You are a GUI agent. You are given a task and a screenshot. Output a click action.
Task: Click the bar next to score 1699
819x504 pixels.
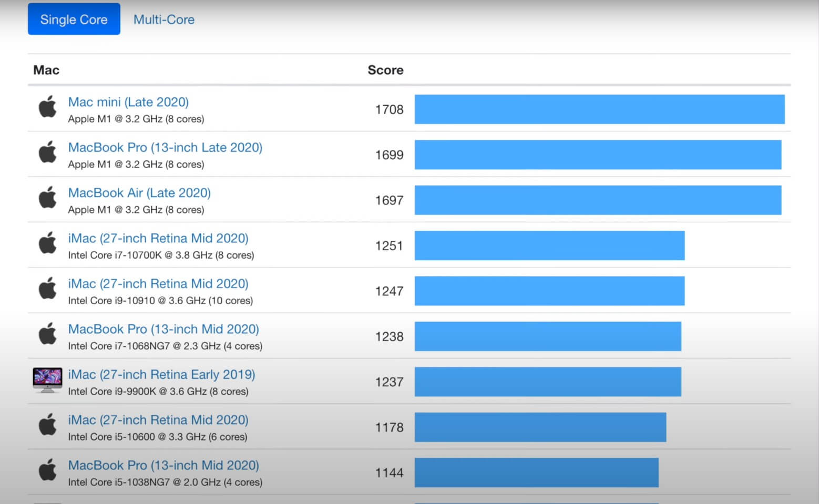coord(598,155)
